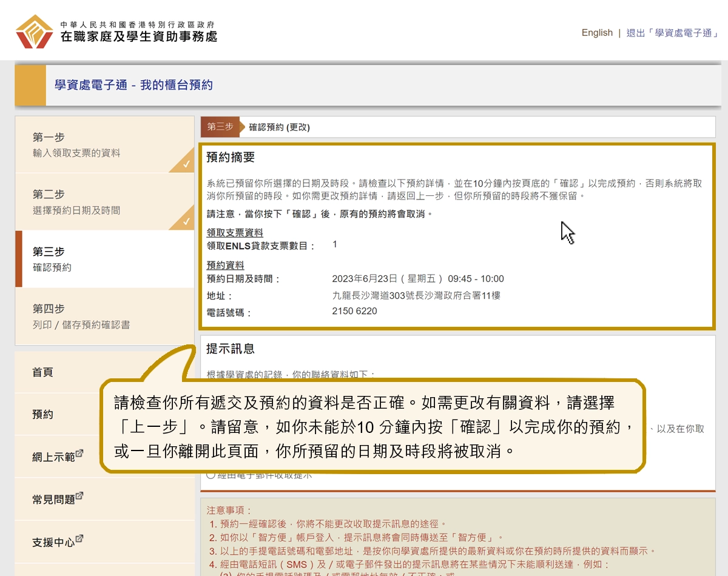Click 退出「學資處電子通」 to log out

point(673,34)
